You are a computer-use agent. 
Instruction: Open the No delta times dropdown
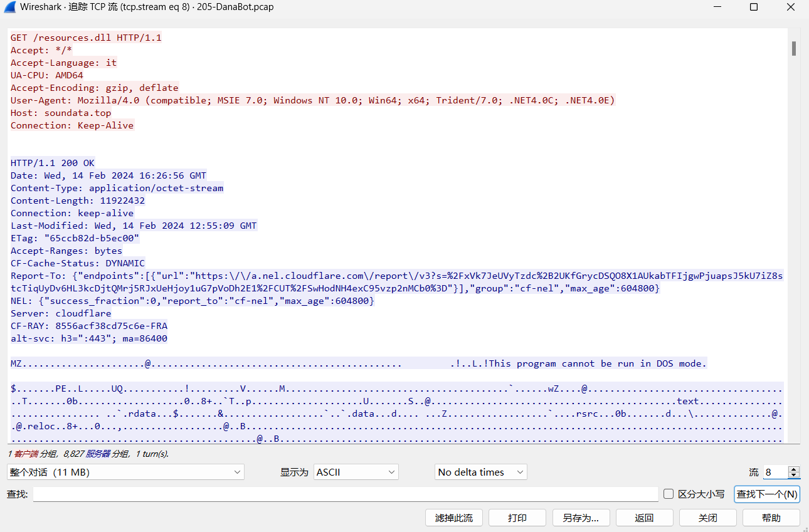click(x=481, y=472)
